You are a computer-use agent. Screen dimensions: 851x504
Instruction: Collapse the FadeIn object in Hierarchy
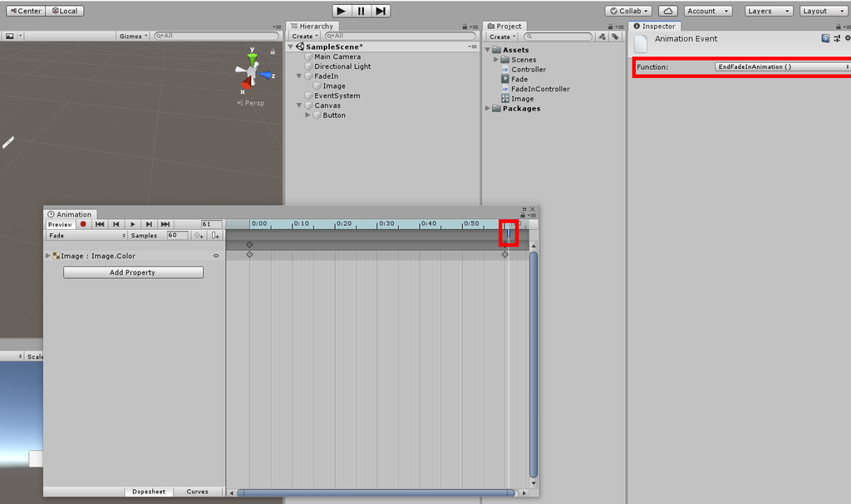(299, 76)
